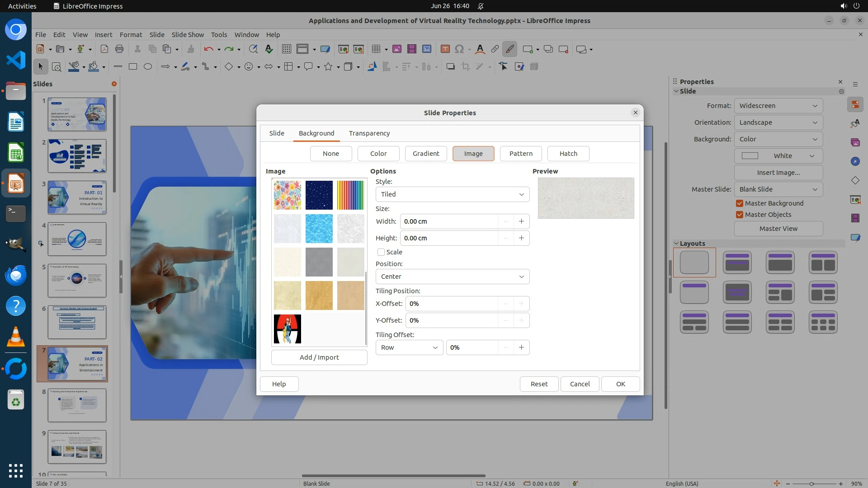Select the Gradient background type button
Screen dimensions: 868x488
tap(425, 154)
